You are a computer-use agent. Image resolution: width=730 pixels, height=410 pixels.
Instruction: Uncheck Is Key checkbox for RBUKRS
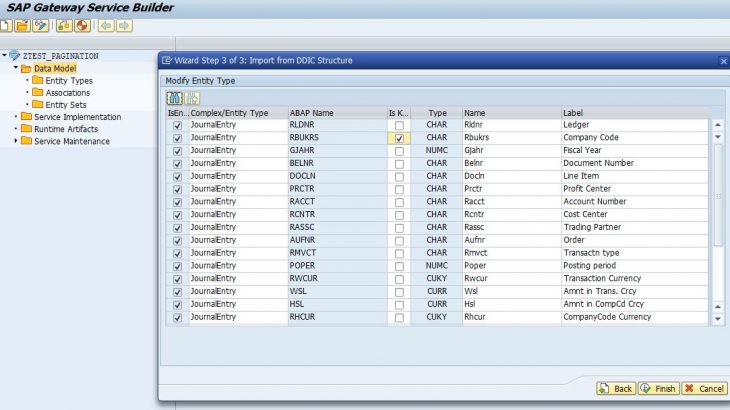[x=399, y=138]
